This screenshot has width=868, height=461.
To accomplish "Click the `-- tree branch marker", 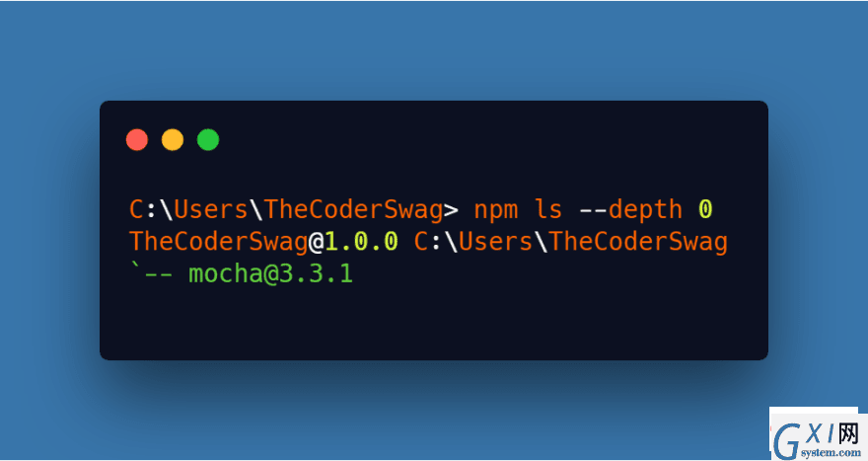I will pos(151,272).
